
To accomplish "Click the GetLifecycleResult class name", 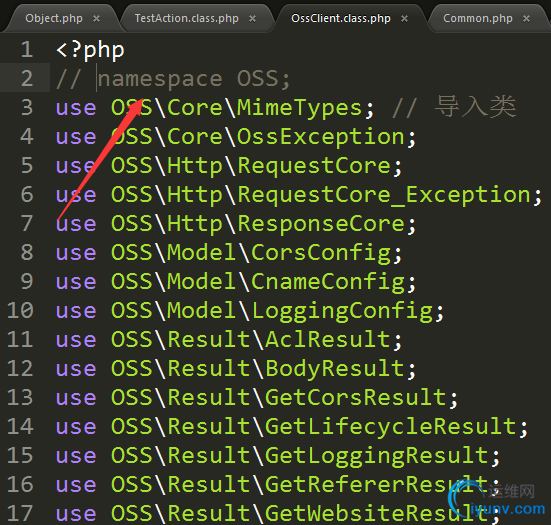I will [390, 427].
